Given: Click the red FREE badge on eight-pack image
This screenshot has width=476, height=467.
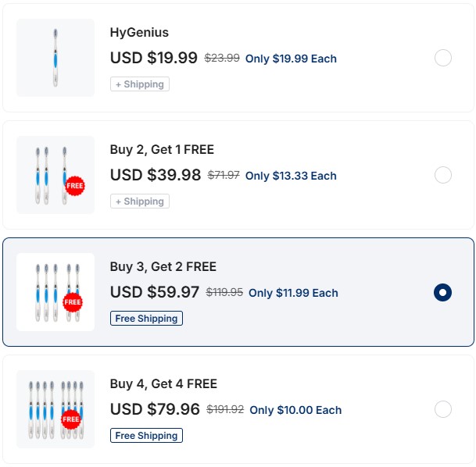Looking at the screenshot, I should click(71, 419).
